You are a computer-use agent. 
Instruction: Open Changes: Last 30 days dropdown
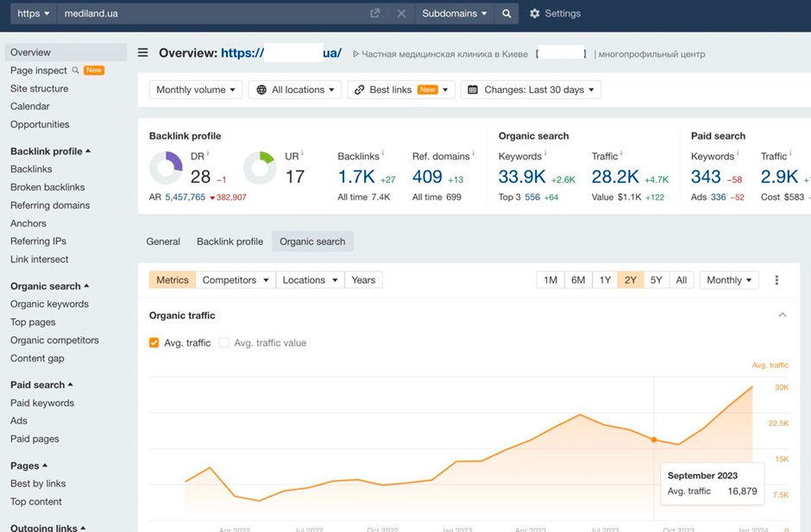coord(531,90)
